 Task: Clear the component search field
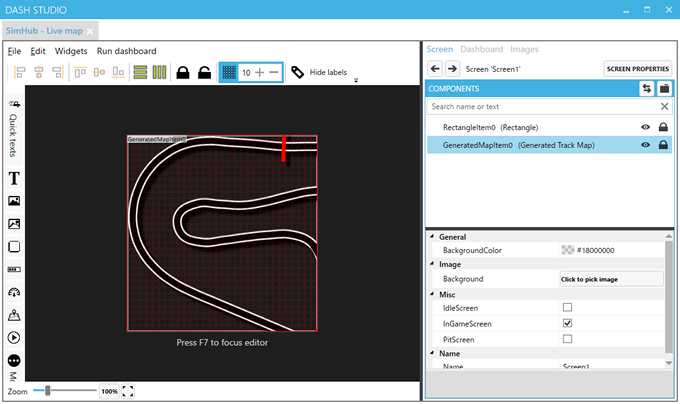(664, 107)
